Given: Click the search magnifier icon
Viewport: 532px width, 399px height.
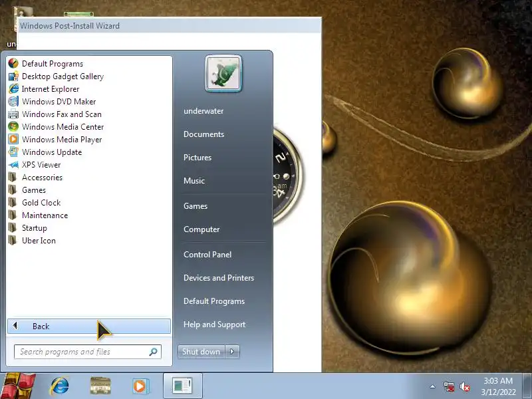Looking at the screenshot, I should (154, 352).
